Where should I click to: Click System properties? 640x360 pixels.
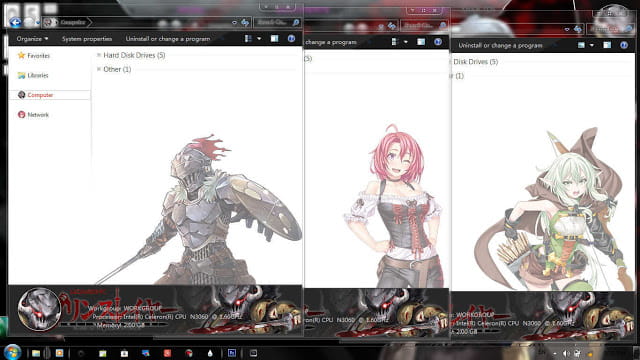click(x=87, y=39)
